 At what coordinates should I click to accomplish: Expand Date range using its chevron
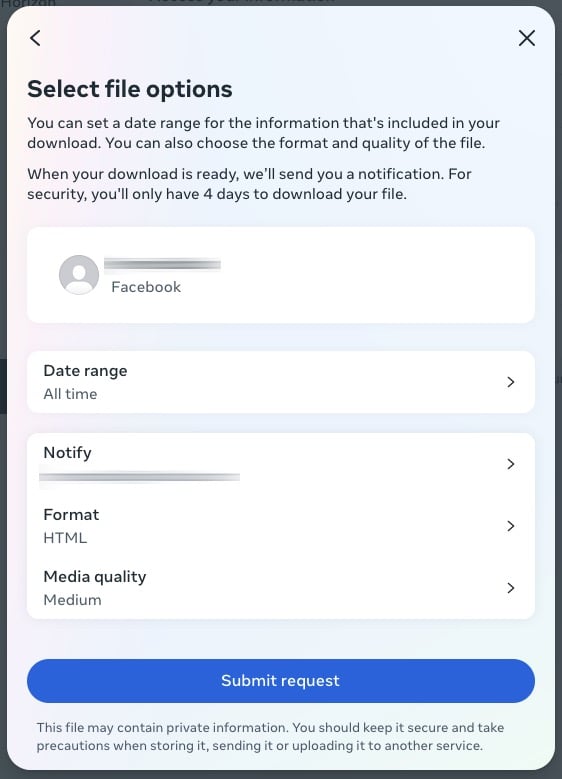[510, 382]
